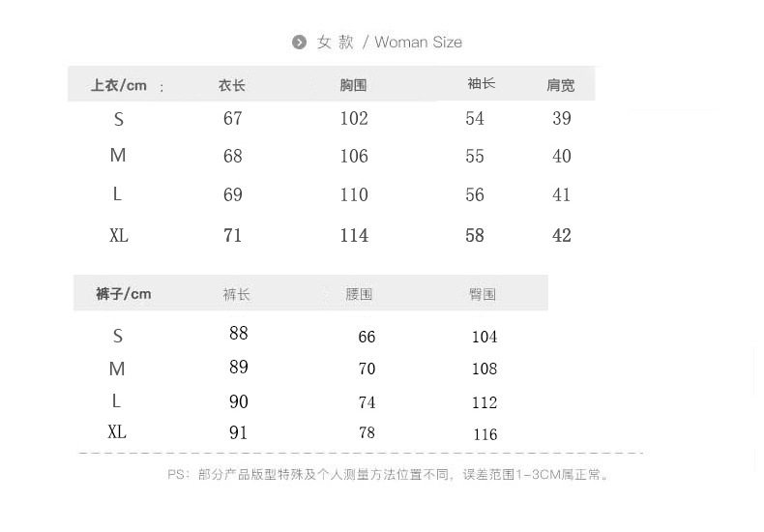Image resolution: width=764 pixels, height=532 pixels.
Task: Click the chest value 102
Action: (x=354, y=118)
